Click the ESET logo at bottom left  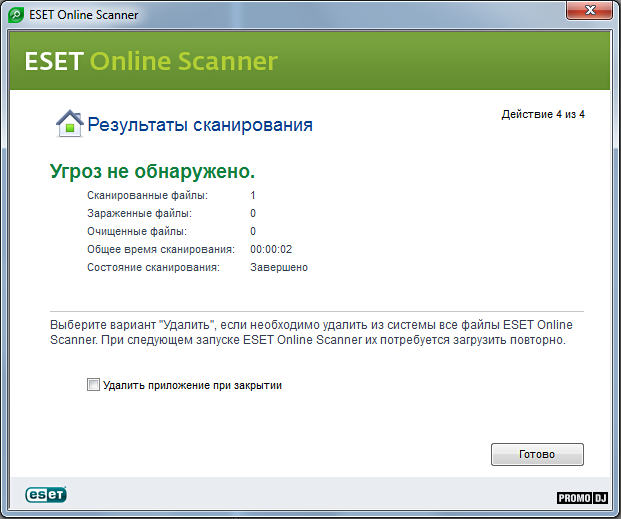pyautogui.click(x=46, y=495)
